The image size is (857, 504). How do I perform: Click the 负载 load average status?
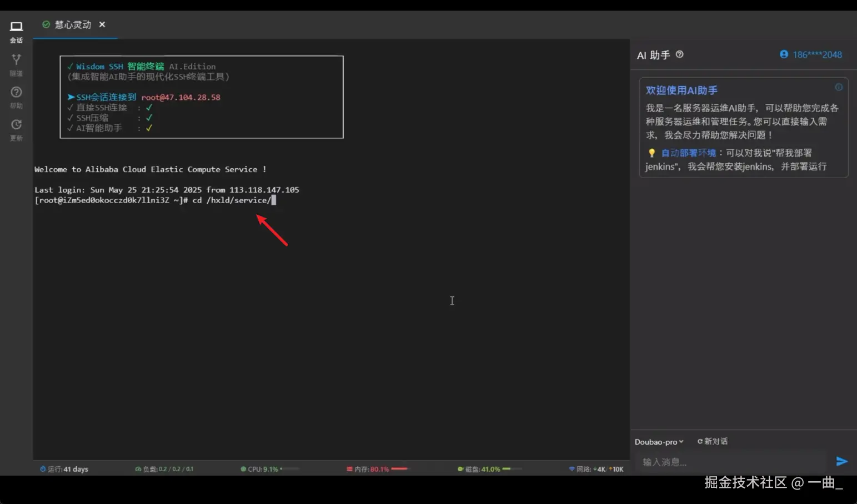click(164, 469)
